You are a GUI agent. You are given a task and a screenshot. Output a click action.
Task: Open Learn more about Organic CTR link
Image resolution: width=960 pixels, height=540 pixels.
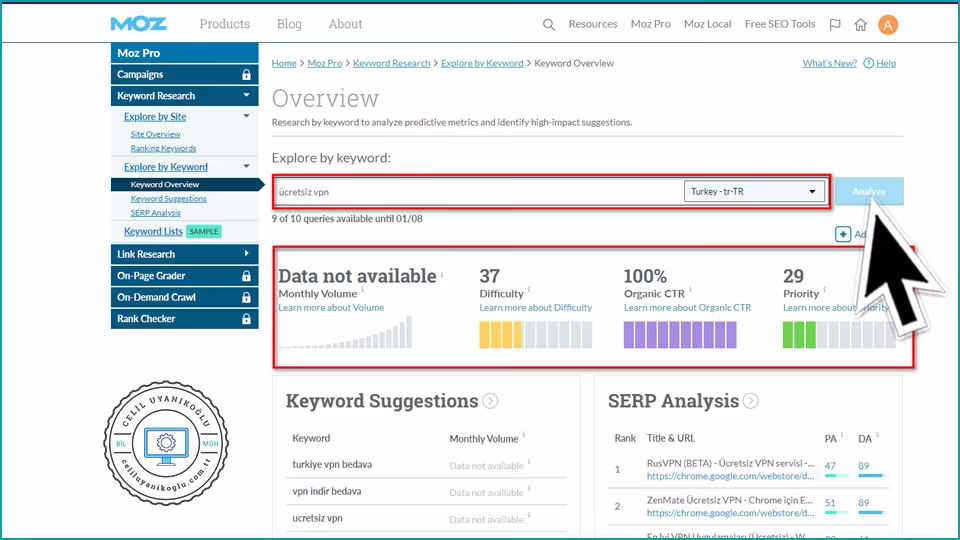pos(687,308)
